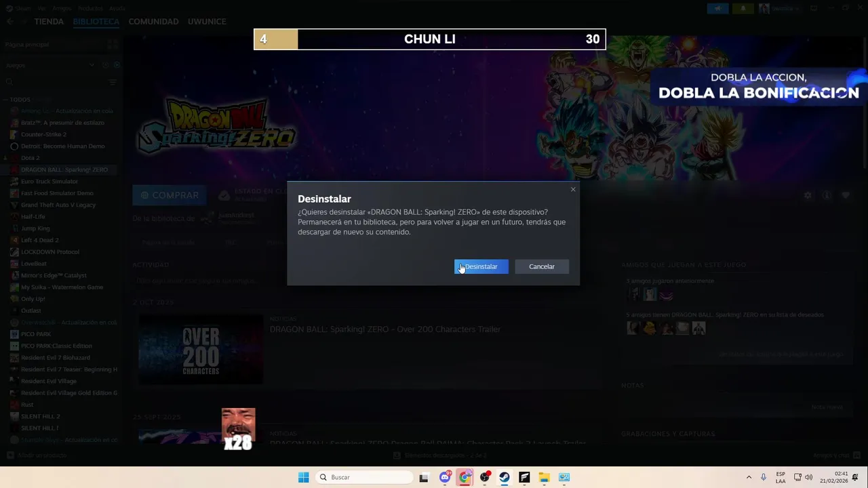This screenshot has height=488, width=868.
Task: Confirm with the blue Desinstalar button
Action: 481,266
